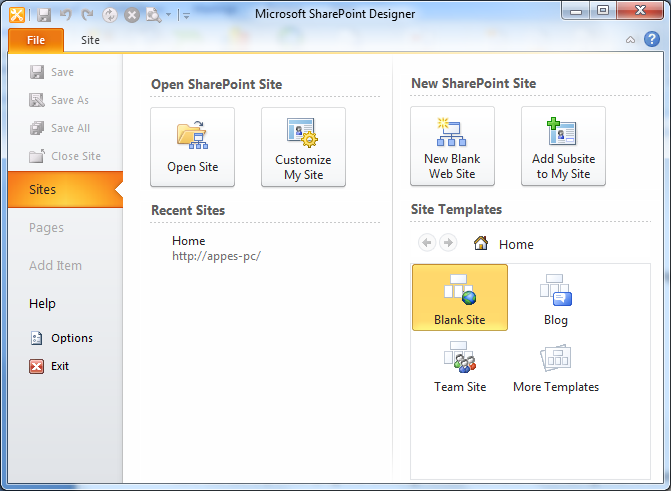671x491 pixels.
Task: Create a New Blank Web Site
Action: point(452,147)
